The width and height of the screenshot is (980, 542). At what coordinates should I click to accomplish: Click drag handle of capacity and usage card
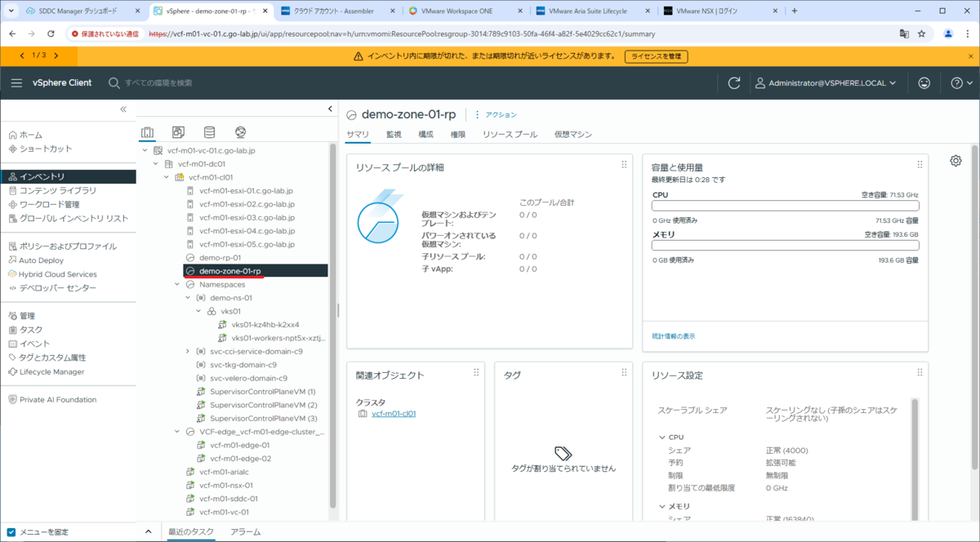(x=920, y=165)
